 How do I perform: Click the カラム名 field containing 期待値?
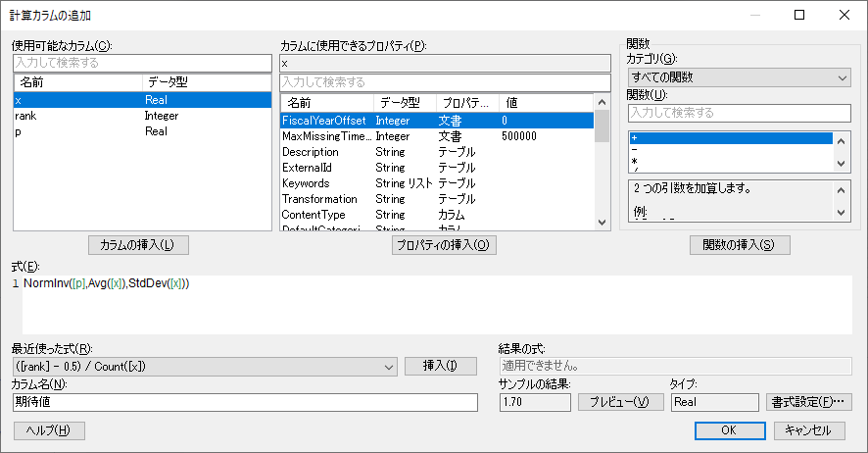point(245,402)
